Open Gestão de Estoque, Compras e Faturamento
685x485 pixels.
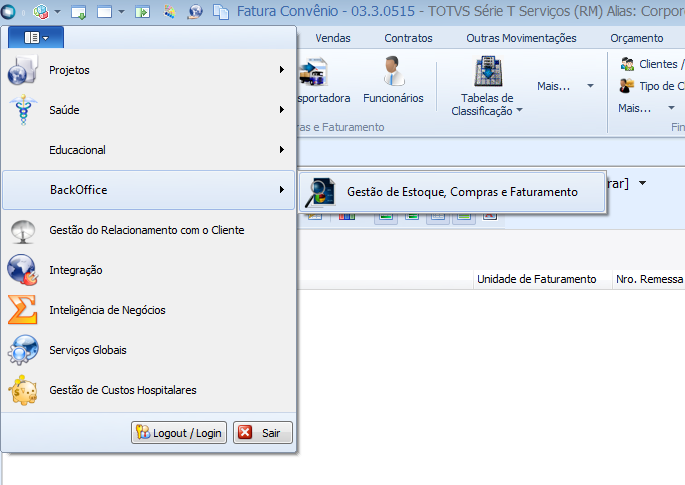452,192
